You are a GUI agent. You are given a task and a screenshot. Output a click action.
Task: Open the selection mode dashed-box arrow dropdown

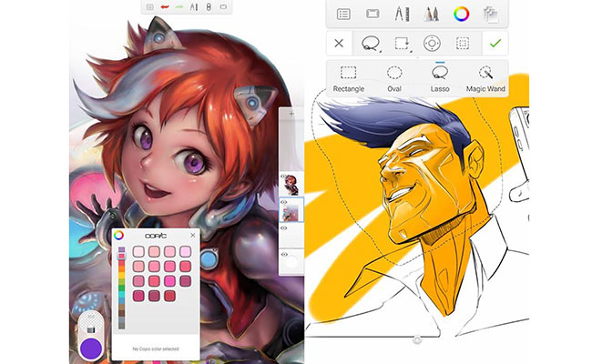[x=403, y=44]
